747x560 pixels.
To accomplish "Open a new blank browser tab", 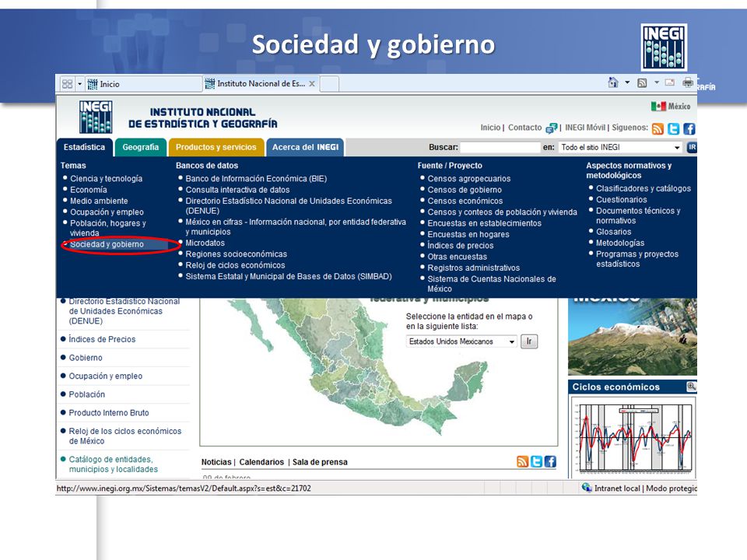I will click(x=330, y=84).
